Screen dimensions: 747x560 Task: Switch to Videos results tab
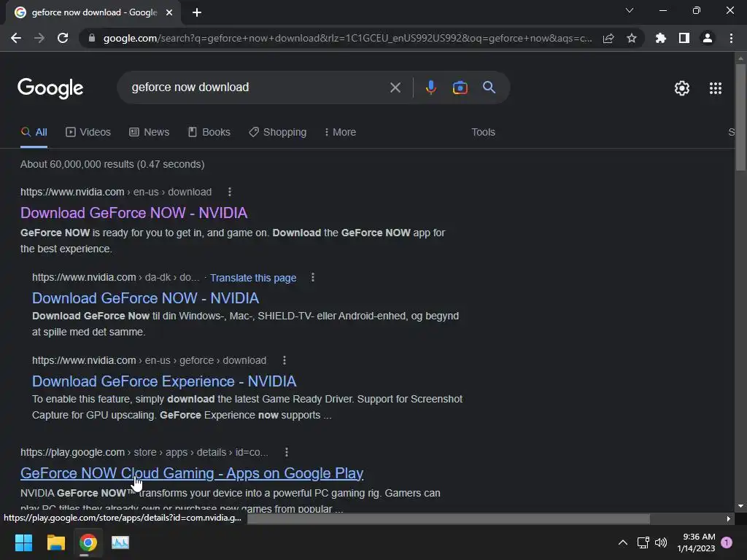[88, 133]
